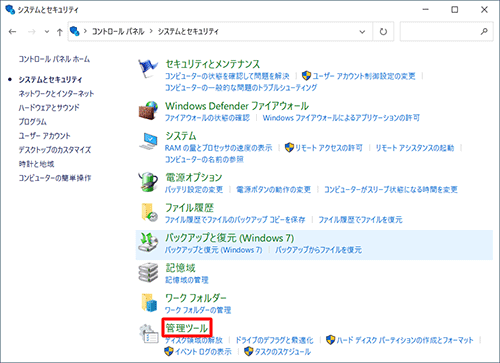The height and width of the screenshot is (363, 500).
Task: Open ワーク フォルダー heading link
Action: click(196, 298)
